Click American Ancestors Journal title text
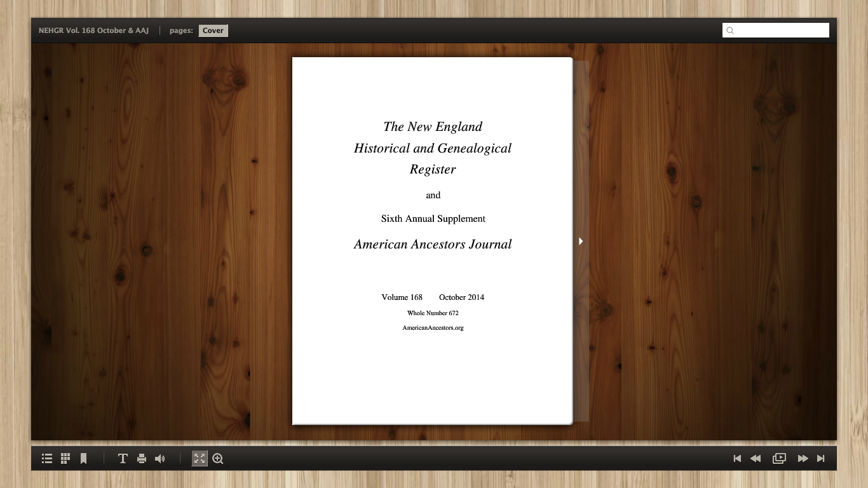 pos(433,244)
